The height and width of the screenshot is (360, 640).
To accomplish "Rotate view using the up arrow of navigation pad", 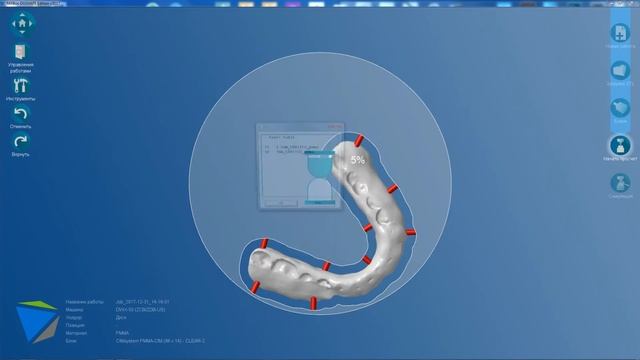I will pyautogui.click(x=22, y=15).
